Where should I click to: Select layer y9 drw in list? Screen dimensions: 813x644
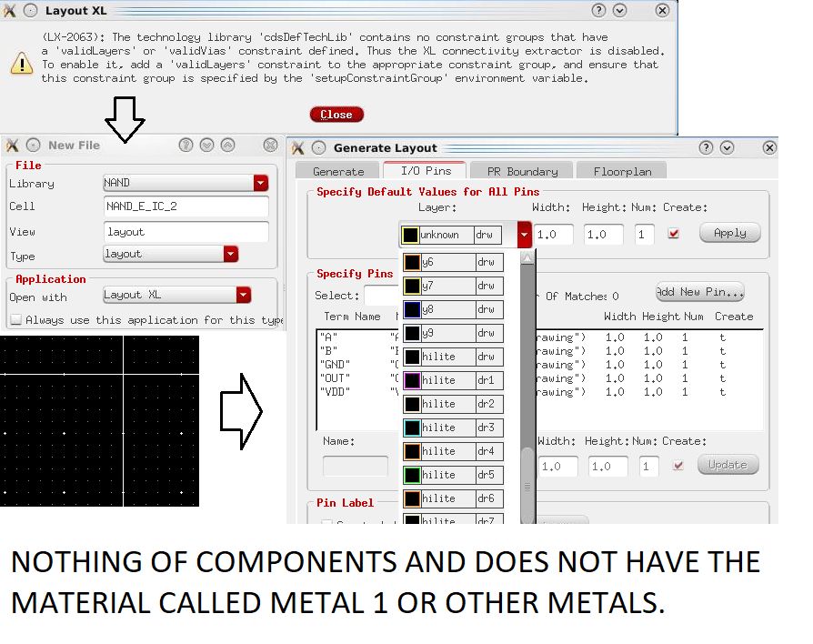click(x=453, y=333)
